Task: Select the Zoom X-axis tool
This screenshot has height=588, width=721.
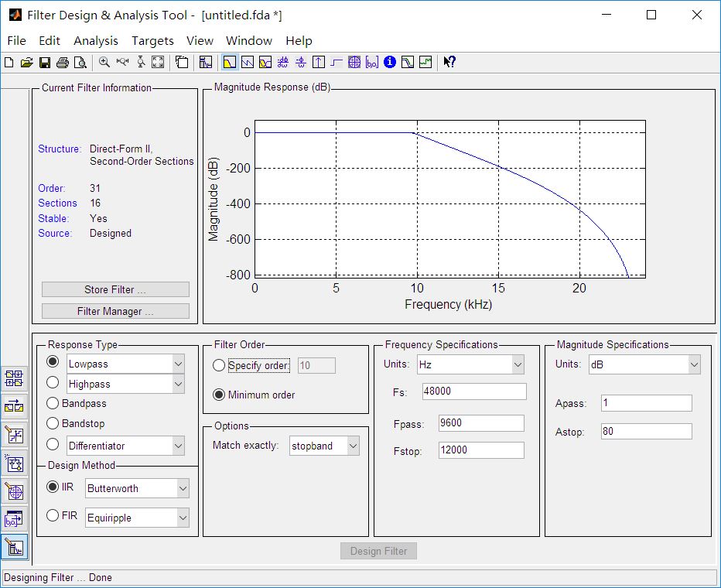Action: point(122,62)
